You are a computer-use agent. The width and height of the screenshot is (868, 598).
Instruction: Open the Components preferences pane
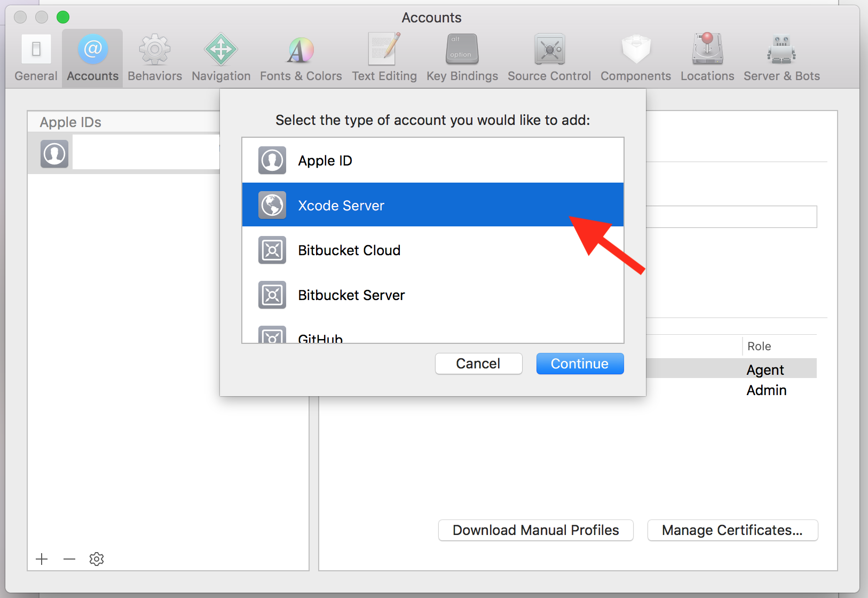(636, 58)
